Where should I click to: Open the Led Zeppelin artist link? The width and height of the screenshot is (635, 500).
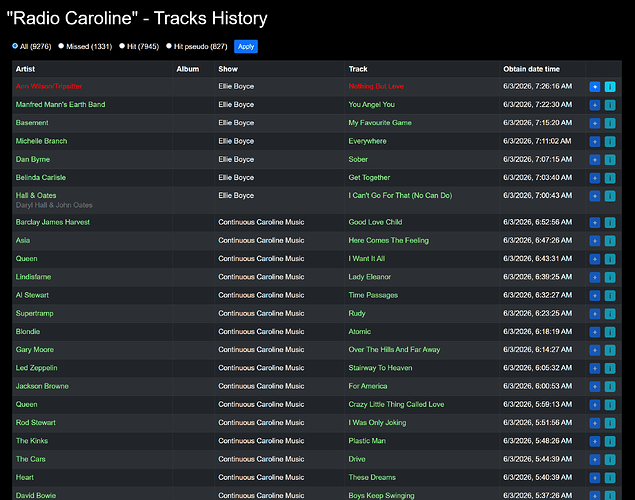tap(36, 368)
